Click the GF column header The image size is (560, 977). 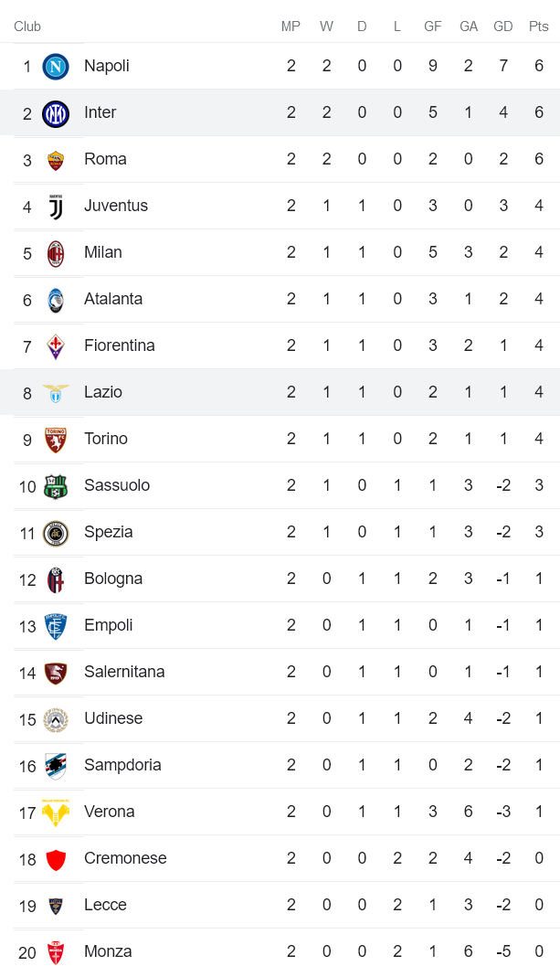(432, 27)
